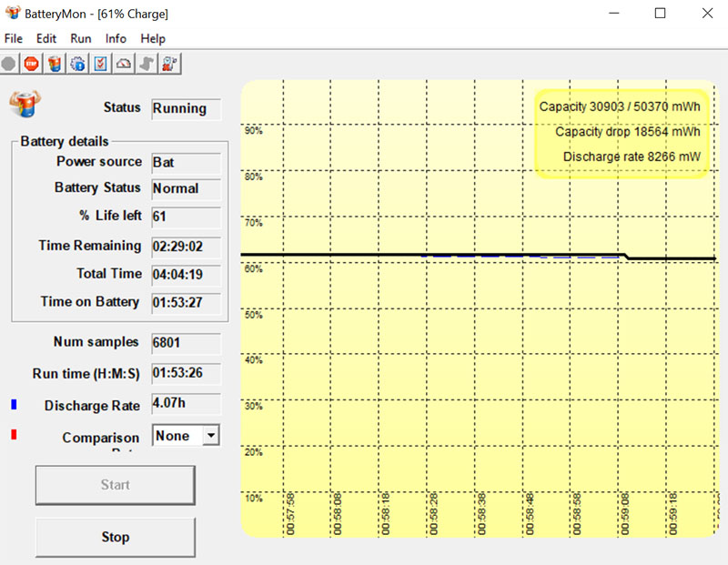Click the 'Capacity 30903 / 50370 mWh' text
The height and width of the screenshot is (565, 728).
point(620,106)
